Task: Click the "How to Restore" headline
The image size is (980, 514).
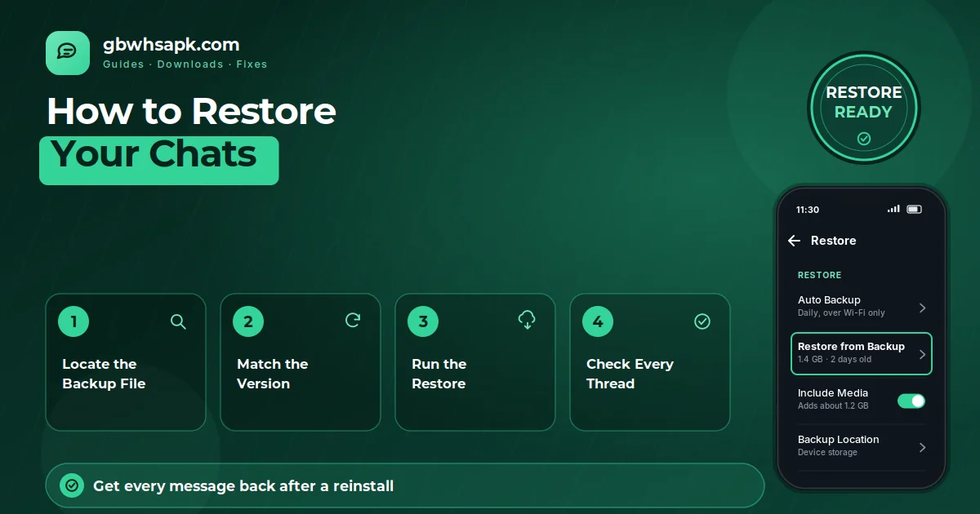Action: pyautogui.click(x=191, y=112)
